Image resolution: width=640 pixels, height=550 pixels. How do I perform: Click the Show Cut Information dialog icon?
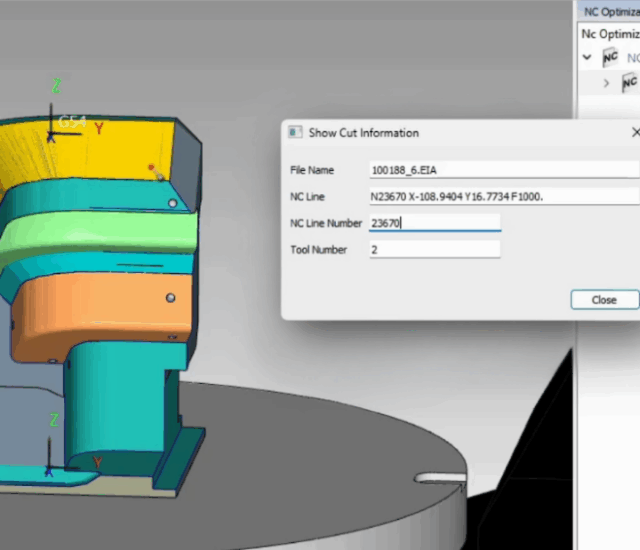294,133
